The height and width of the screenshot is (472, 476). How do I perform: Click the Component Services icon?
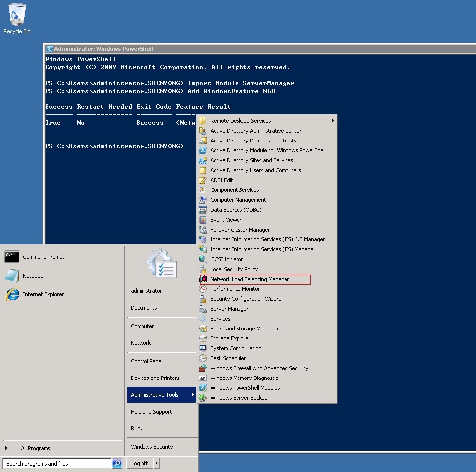point(203,190)
